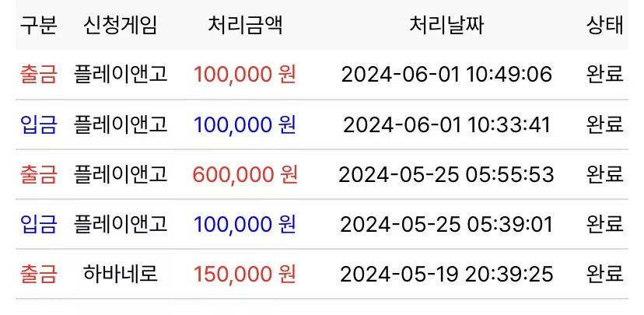Select the 출금 label dated 2024-06-01

click(x=38, y=75)
